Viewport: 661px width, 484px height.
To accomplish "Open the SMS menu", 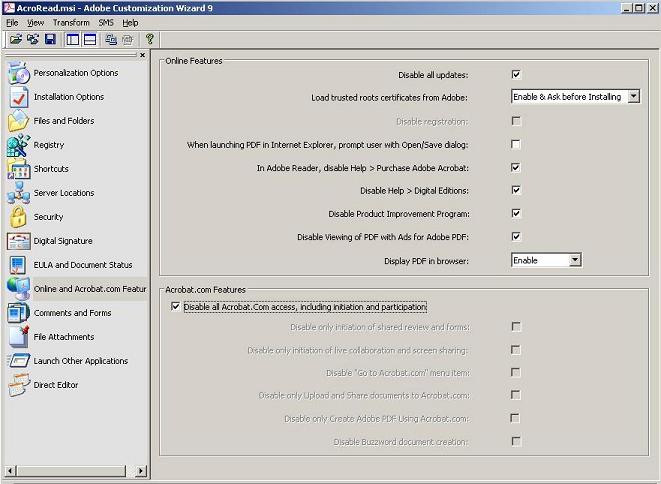I will click(x=105, y=22).
